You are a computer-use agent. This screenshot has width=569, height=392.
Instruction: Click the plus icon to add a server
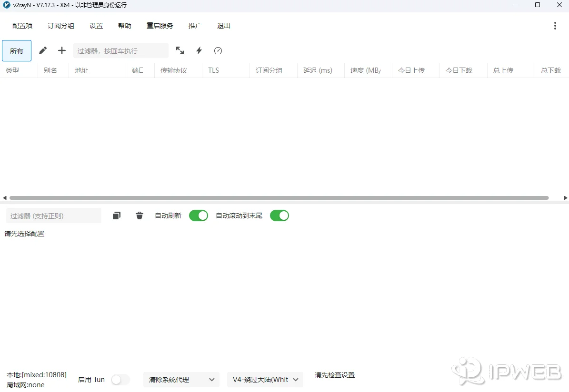click(61, 50)
